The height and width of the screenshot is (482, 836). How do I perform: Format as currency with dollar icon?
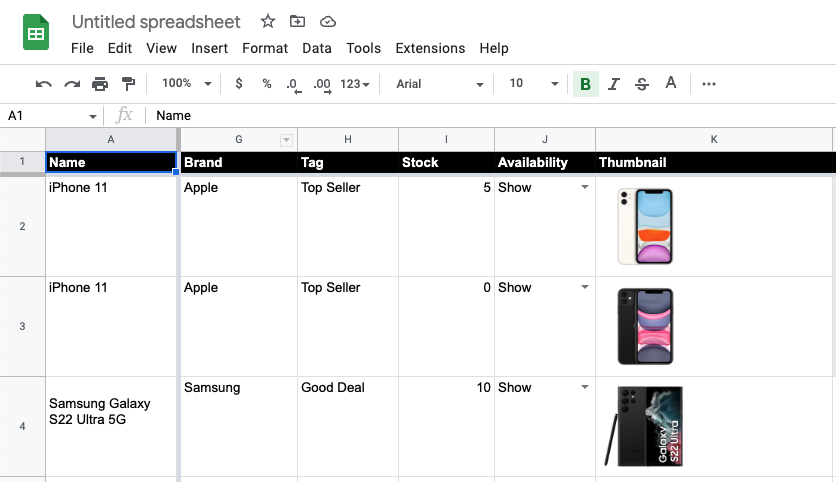point(239,84)
